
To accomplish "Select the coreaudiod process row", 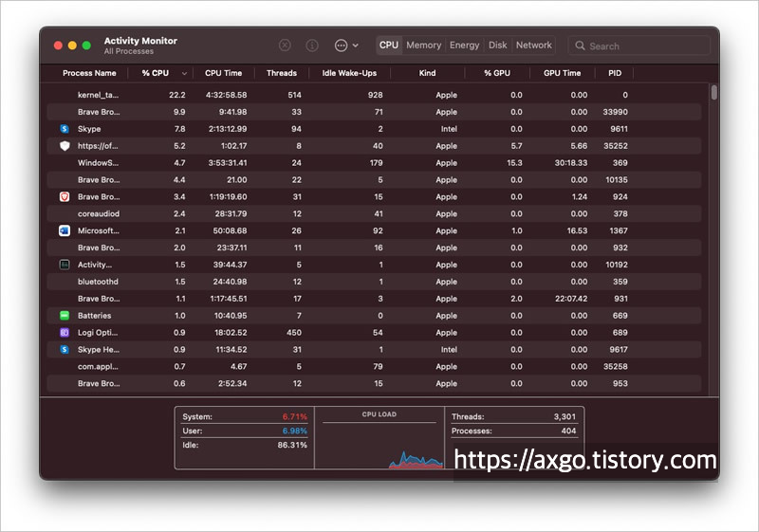I will [x=374, y=213].
